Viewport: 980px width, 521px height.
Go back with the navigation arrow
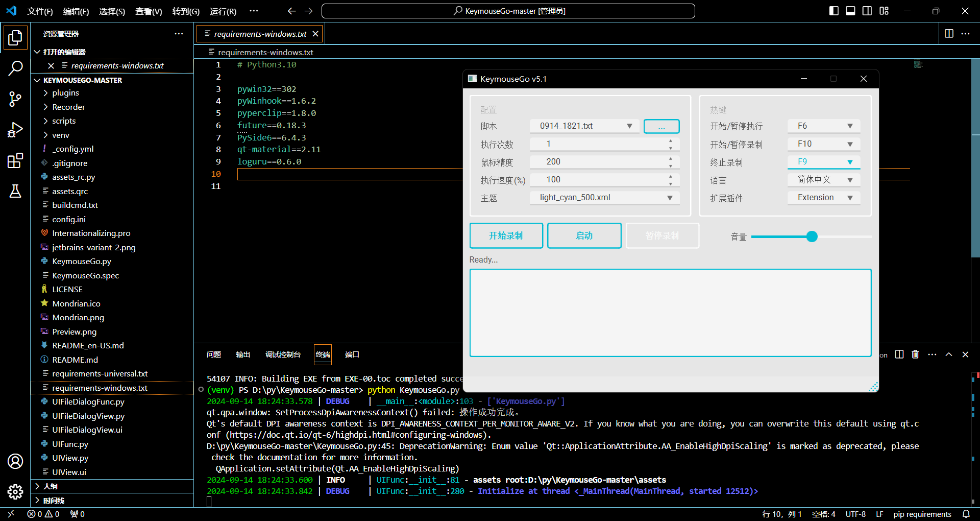pos(291,11)
